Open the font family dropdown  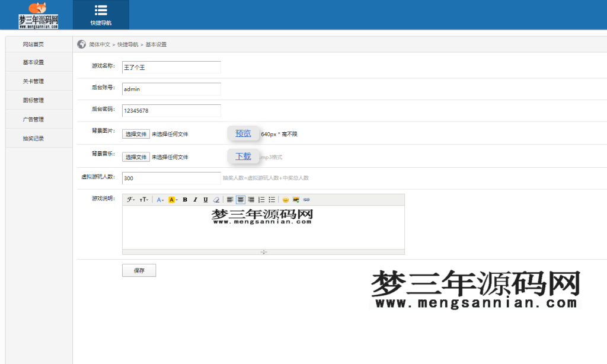(x=130, y=200)
